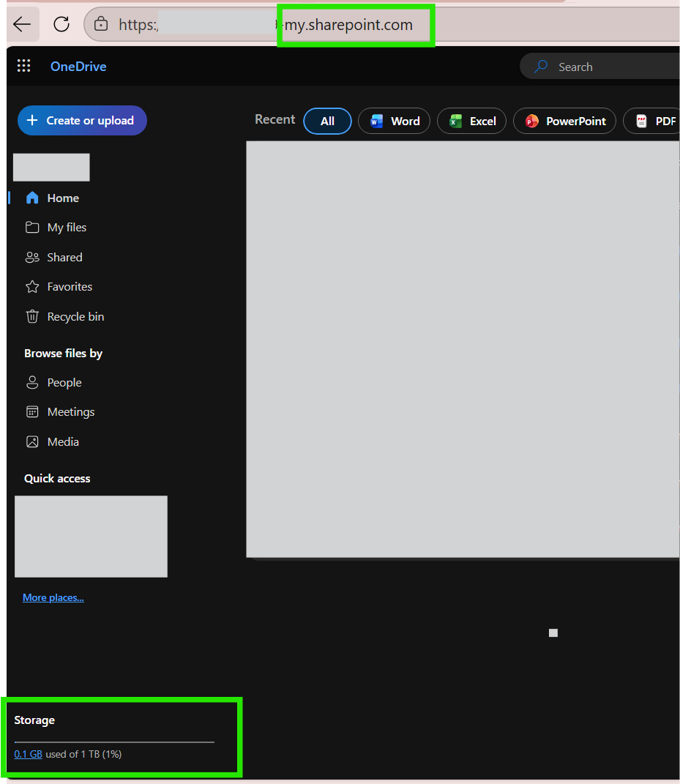Filter recent files by Word
This screenshot has height=784, width=680.
pos(394,121)
